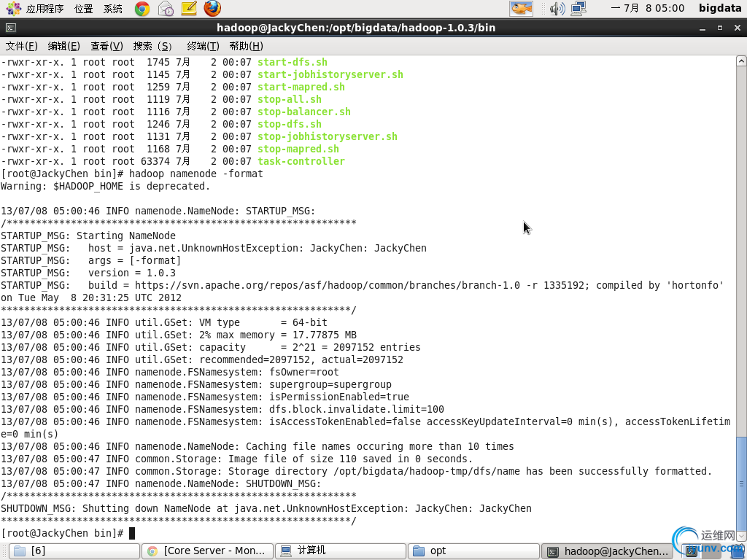Click start-dfs.sh file name

coord(293,63)
